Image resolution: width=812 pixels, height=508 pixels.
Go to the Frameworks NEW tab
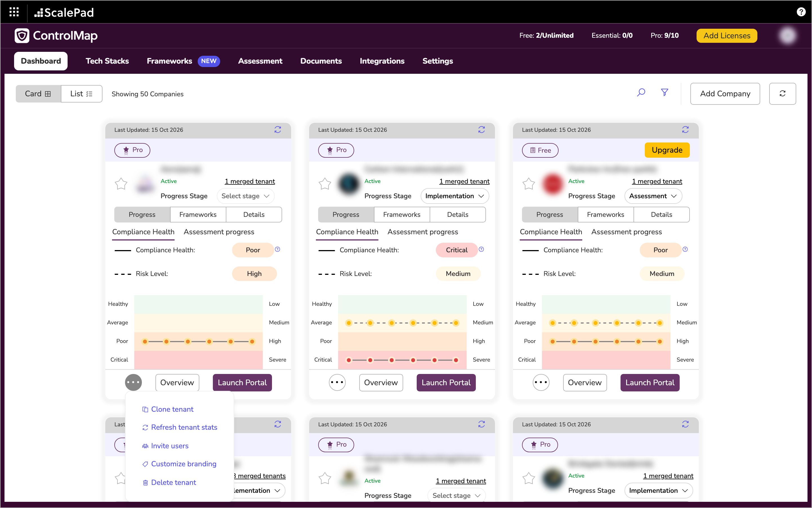pos(183,61)
